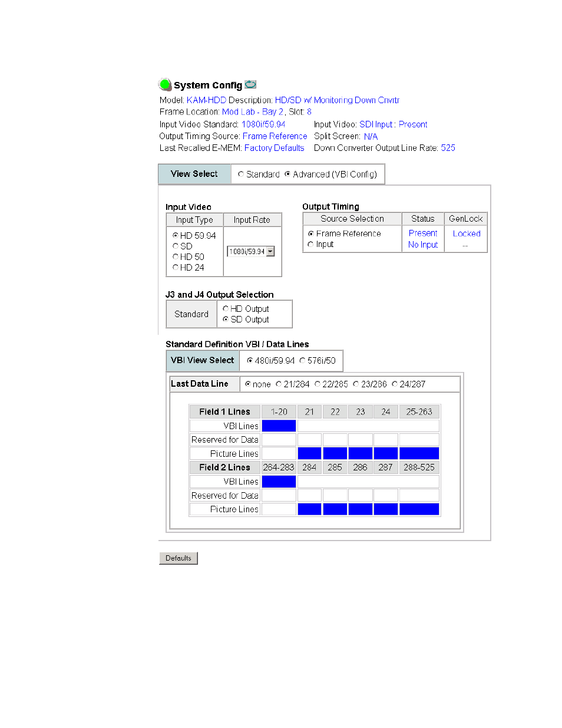Click the 525 output line rate value
Viewport: 562px width, 728px height.
(448, 148)
